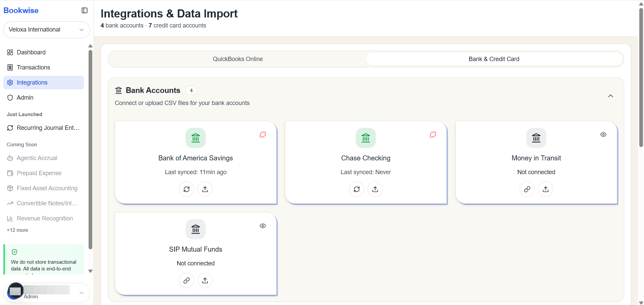Sync the Chase Checking account

[357, 189]
